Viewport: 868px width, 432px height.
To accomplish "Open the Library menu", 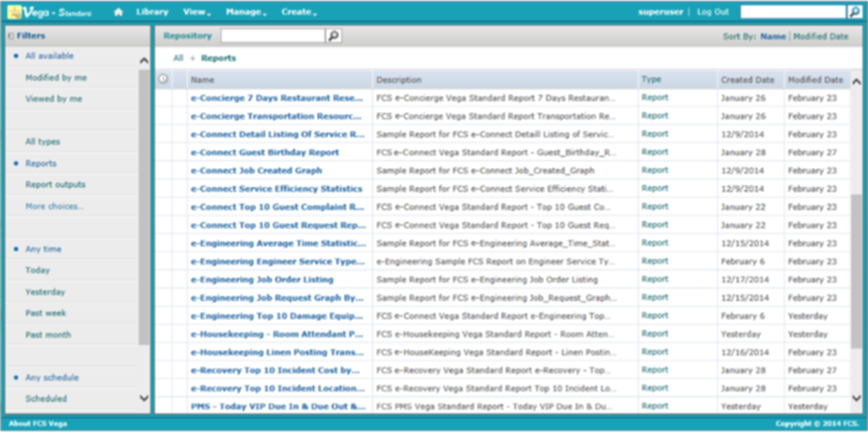I will coord(152,12).
